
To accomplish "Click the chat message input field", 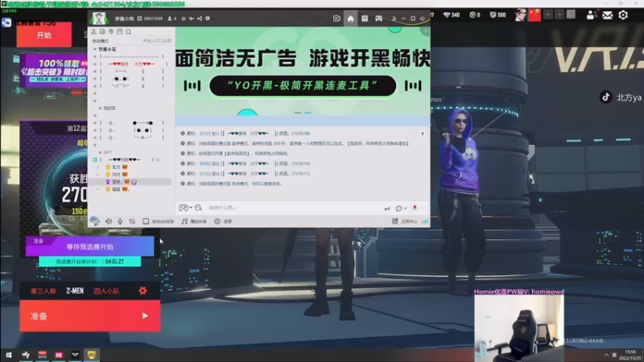I will click(x=294, y=208).
